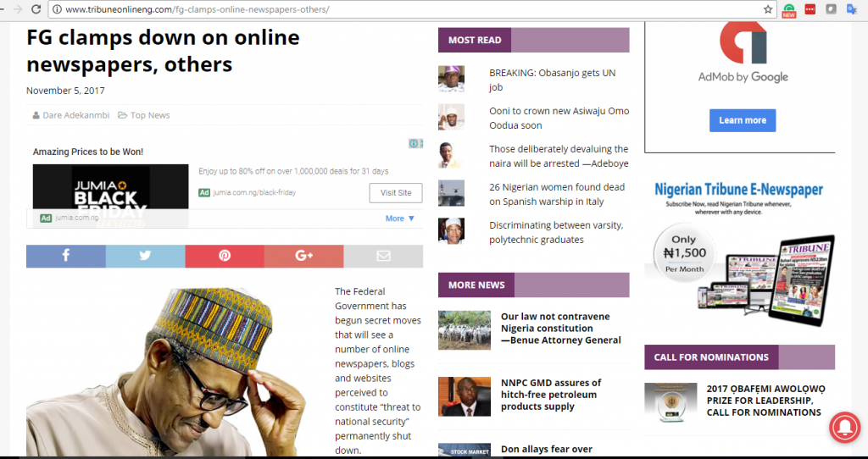Click NNPC GMD story thumbnail
Viewport: 868px width, 459px height.
click(464, 396)
